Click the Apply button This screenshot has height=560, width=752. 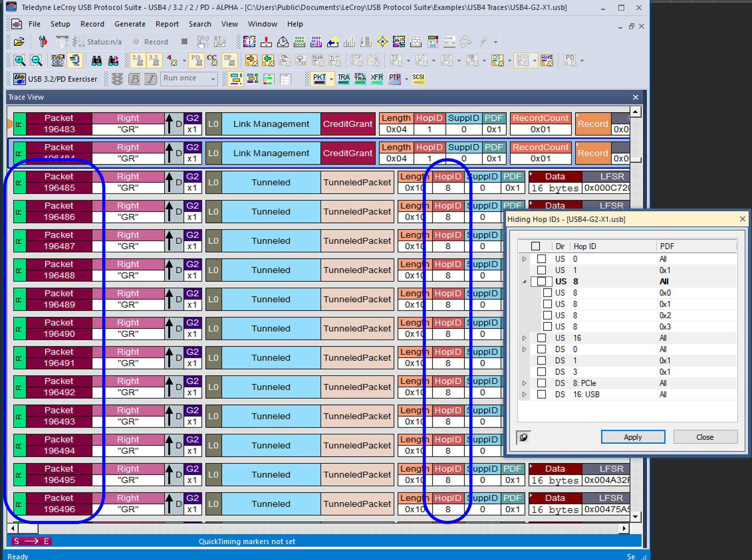(633, 437)
